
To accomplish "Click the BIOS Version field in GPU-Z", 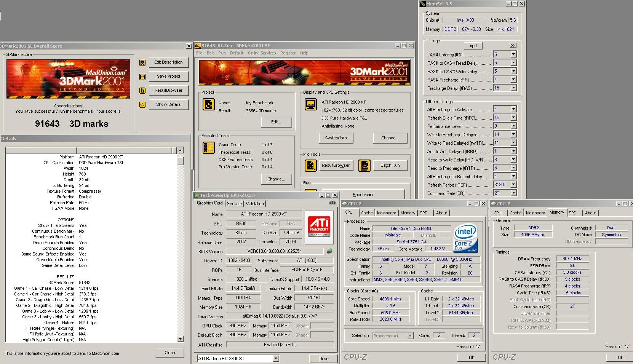I will pyautogui.click(x=275, y=251).
